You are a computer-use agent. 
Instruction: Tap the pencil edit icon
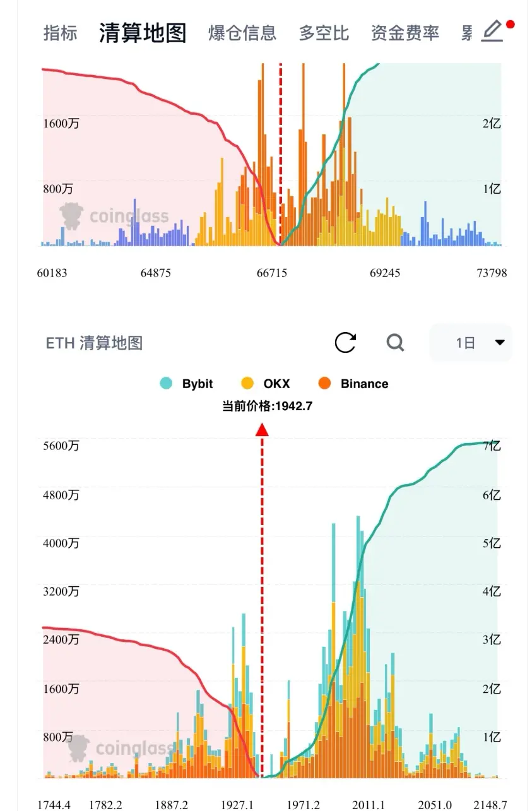492,31
